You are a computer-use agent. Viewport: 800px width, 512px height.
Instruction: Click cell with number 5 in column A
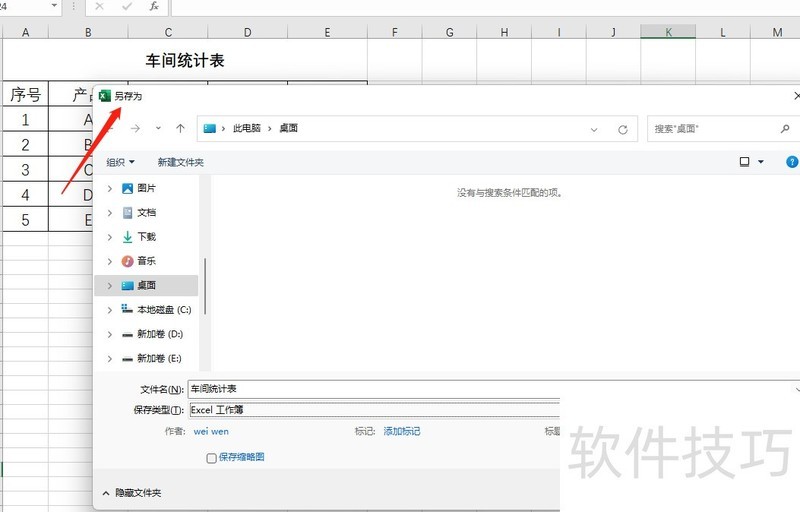pyautogui.click(x=26, y=220)
